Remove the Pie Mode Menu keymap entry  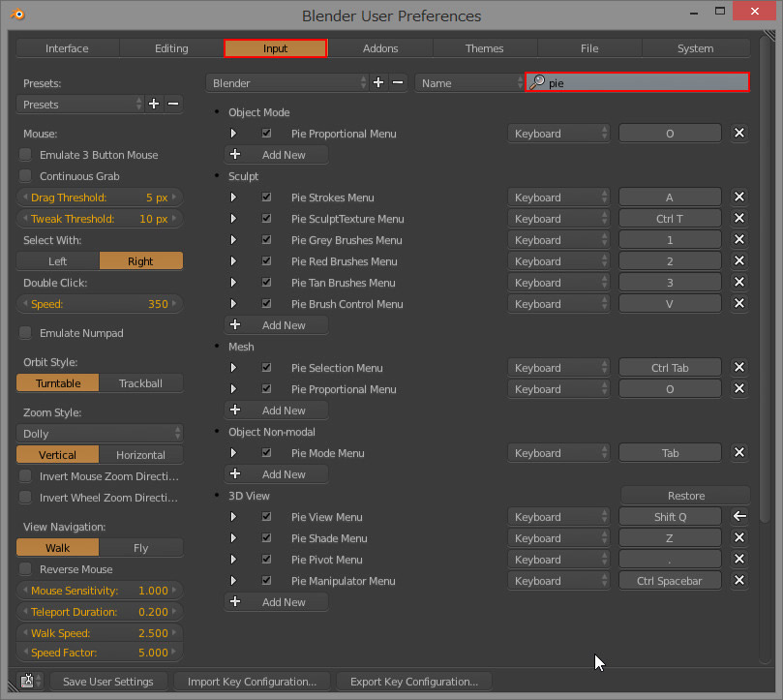point(739,453)
